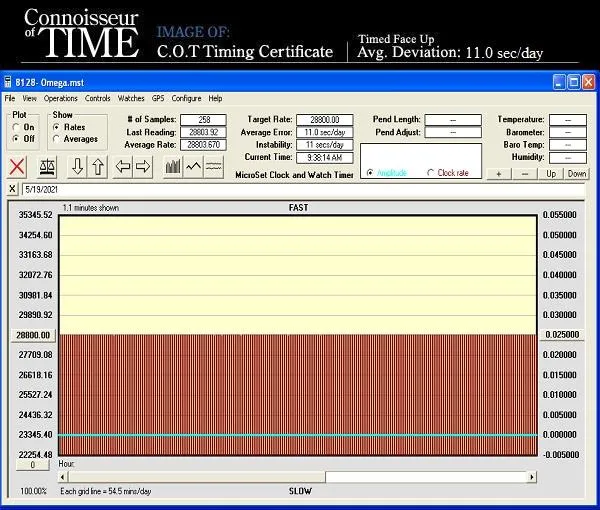Image resolution: width=600 pixels, height=510 pixels.
Task: Select the Amplitude radio option
Action: [x=370, y=173]
